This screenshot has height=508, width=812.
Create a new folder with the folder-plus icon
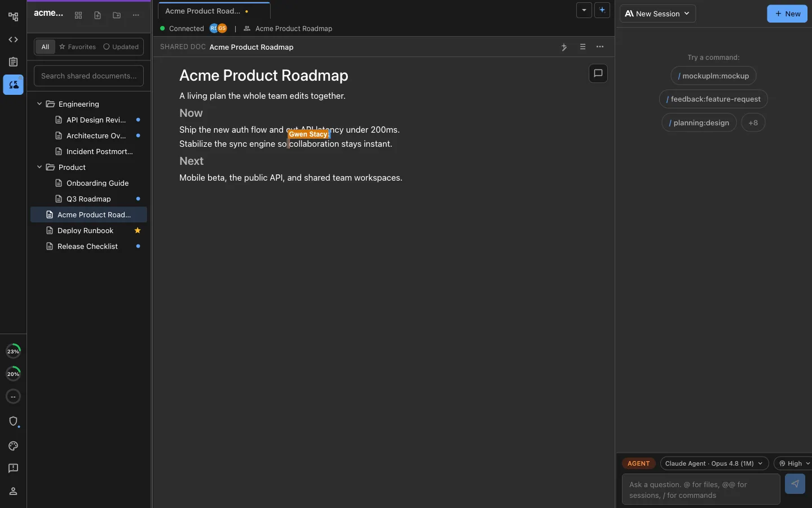tap(117, 15)
